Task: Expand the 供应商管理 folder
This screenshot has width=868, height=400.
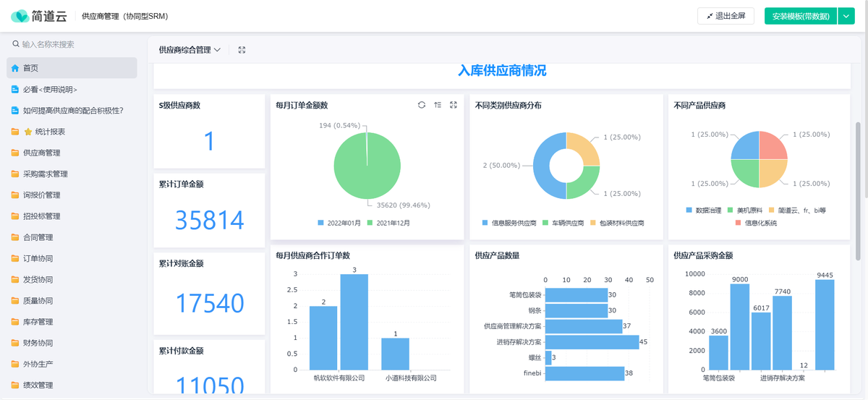Action: [72, 153]
